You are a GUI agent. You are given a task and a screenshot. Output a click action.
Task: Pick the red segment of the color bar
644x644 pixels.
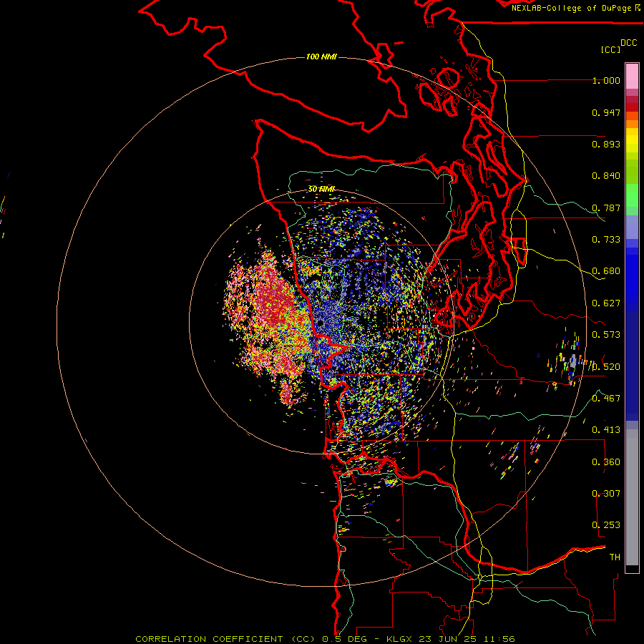pyautogui.click(x=632, y=107)
